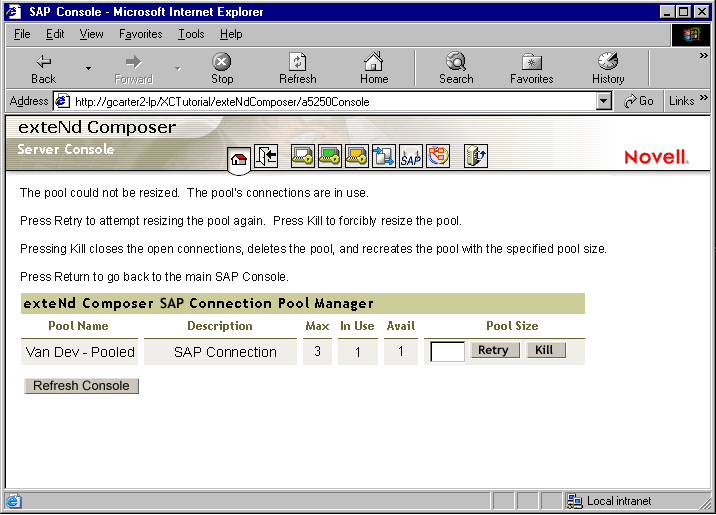Open the File menu
This screenshot has height=515, width=716.
tap(22, 34)
